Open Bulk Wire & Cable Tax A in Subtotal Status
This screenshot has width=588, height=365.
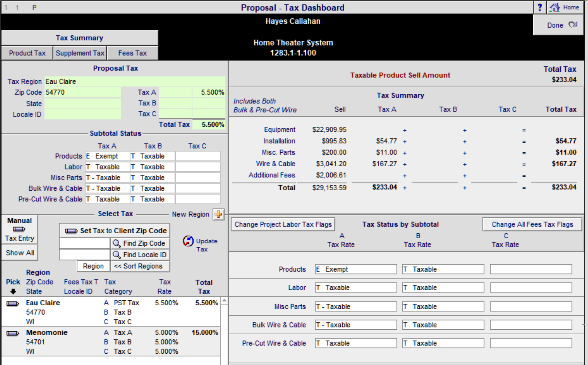(107, 188)
